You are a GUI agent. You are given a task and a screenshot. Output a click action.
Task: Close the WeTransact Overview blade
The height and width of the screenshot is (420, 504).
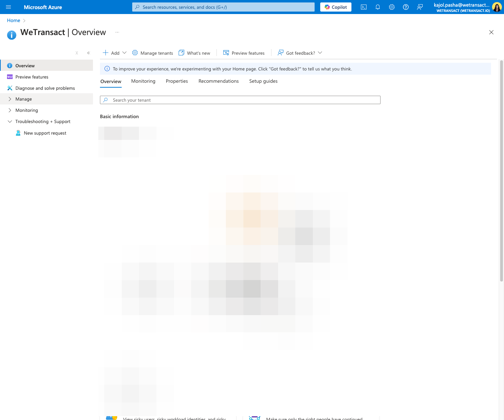click(x=491, y=32)
